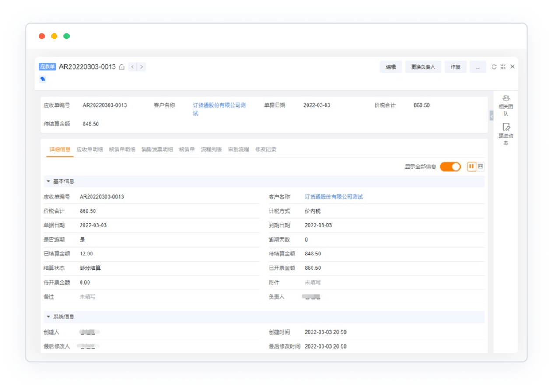Click the 已开票金额 value 860.50
The width and height of the screenshot is (553, 392).
point(313,268)
